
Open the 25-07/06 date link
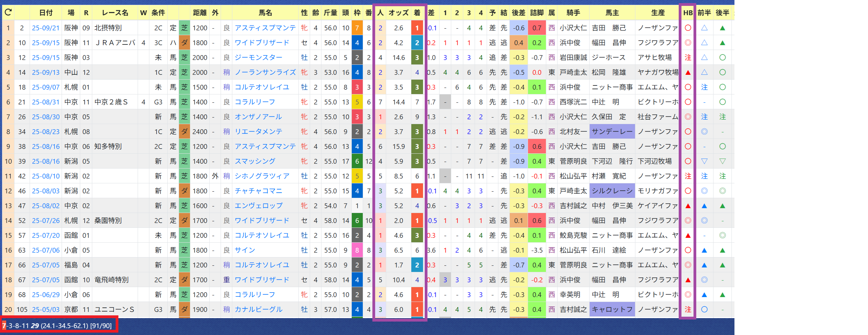click(46, 250)
